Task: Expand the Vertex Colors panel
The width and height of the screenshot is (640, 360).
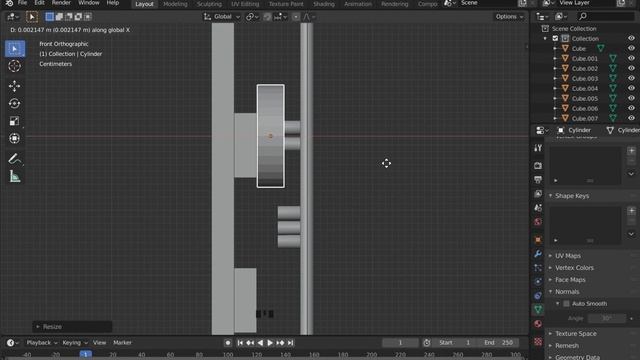Action: (574, 268)
